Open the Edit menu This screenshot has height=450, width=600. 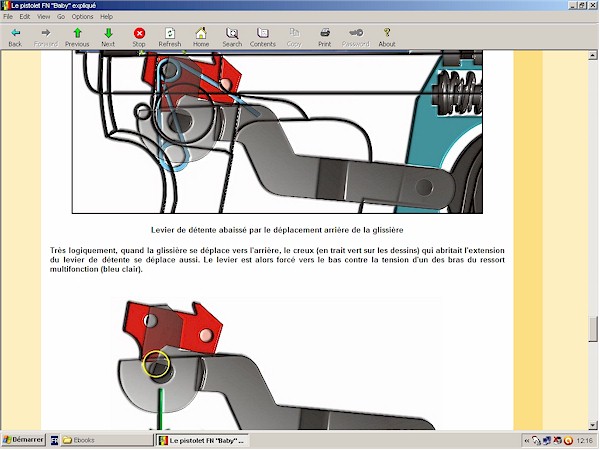(24, 17)
